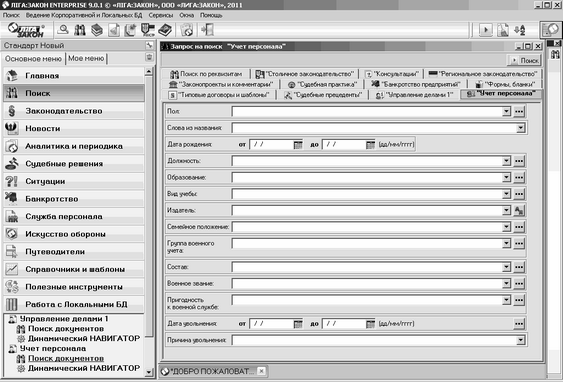This screenshot has width=563, height=382.
Task: Switch to "Консультации" tab
Action: point(392,74)
